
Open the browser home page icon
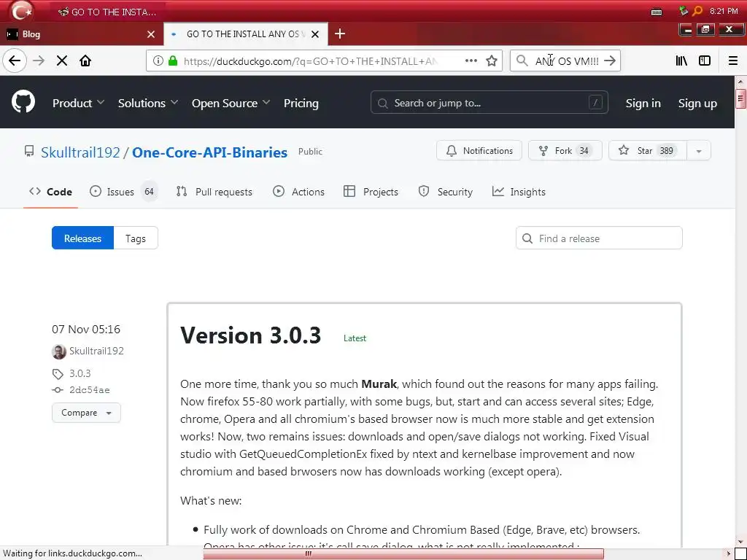point(85,61)
